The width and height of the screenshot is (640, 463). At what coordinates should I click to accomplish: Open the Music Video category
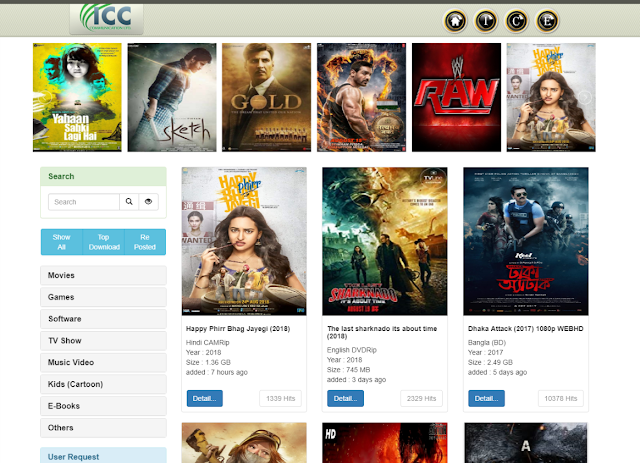[x=103, y=362]
